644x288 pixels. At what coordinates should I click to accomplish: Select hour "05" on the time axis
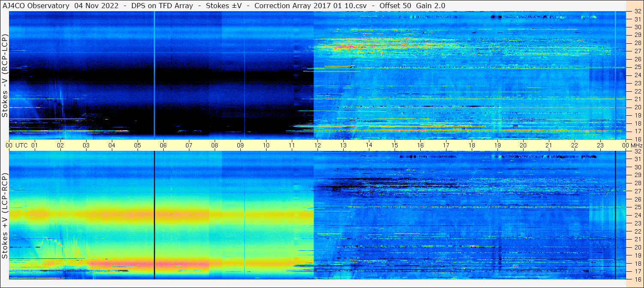tap(138, 145)
